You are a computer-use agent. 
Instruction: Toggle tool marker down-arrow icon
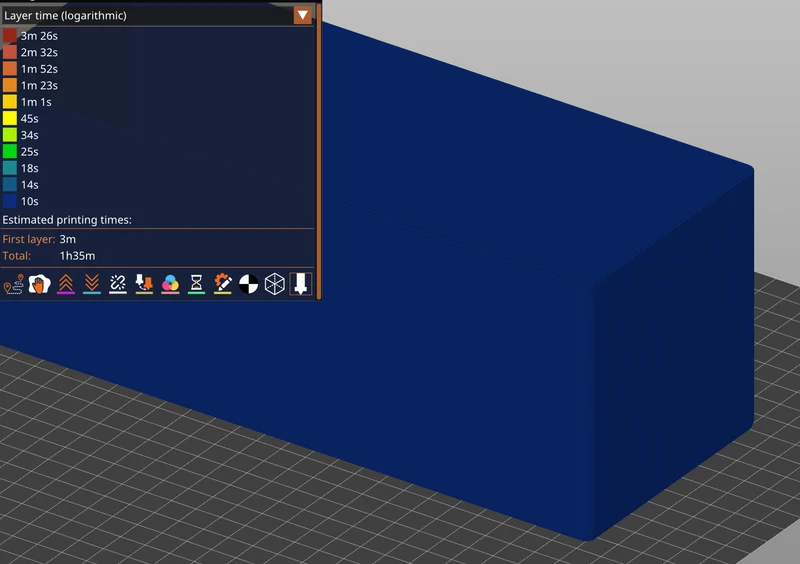[301, 284]
